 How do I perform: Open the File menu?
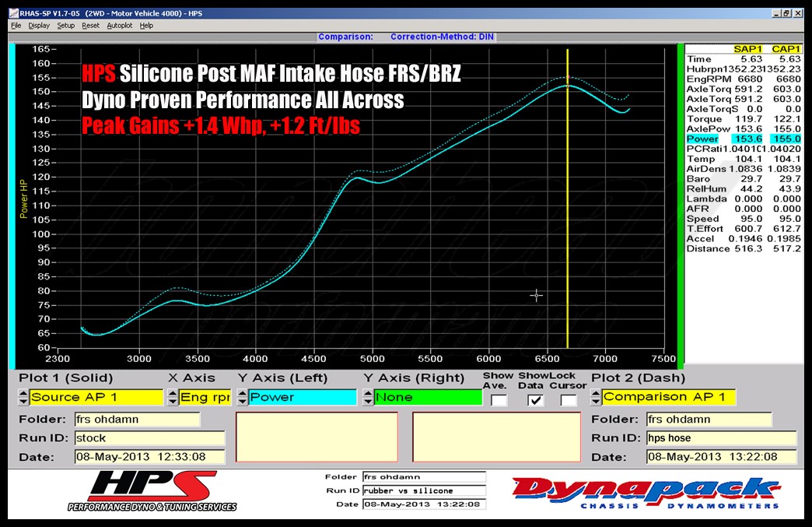pyautogui.click(x=16, y=26)
